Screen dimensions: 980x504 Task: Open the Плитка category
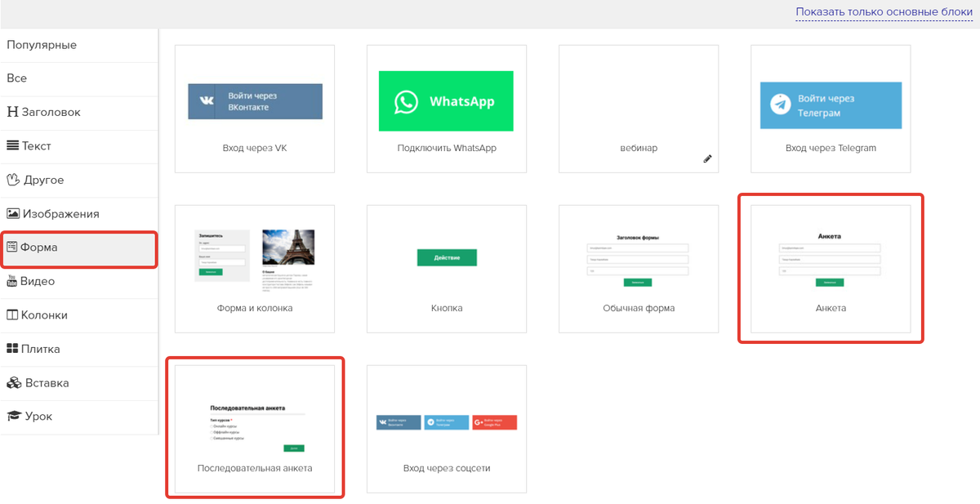(78, 349)
